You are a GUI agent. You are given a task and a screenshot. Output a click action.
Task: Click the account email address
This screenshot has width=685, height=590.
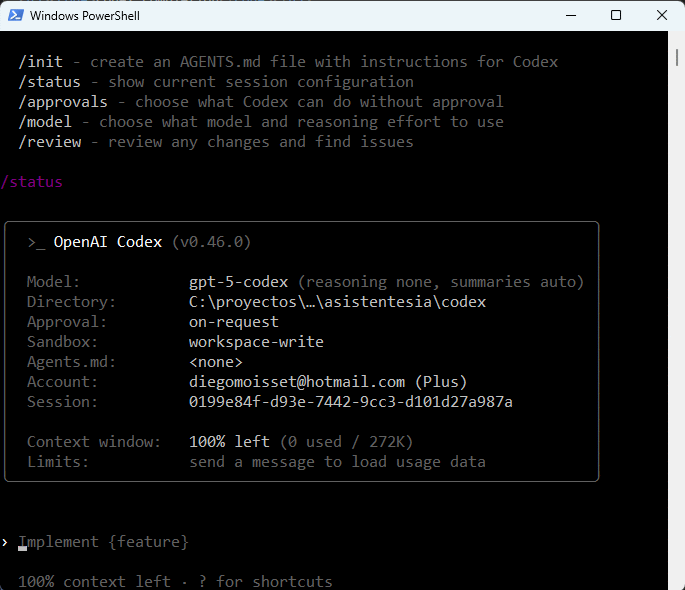[297, 382]
